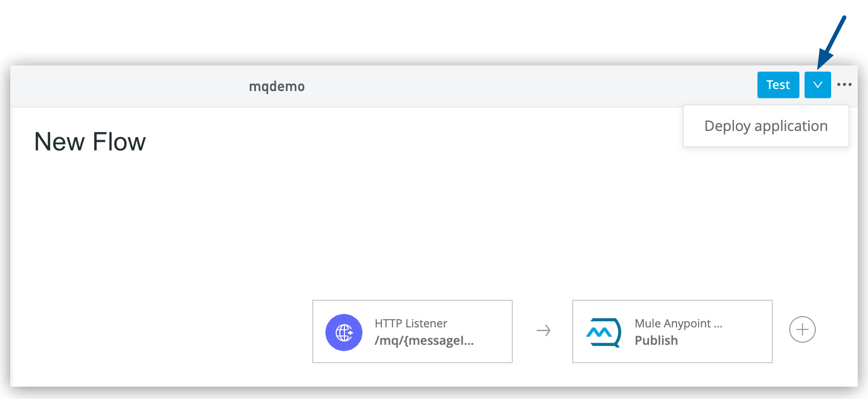Click the /mq/{messageI... path text
The image size is (868, 399).
click(x=423, y=340)
